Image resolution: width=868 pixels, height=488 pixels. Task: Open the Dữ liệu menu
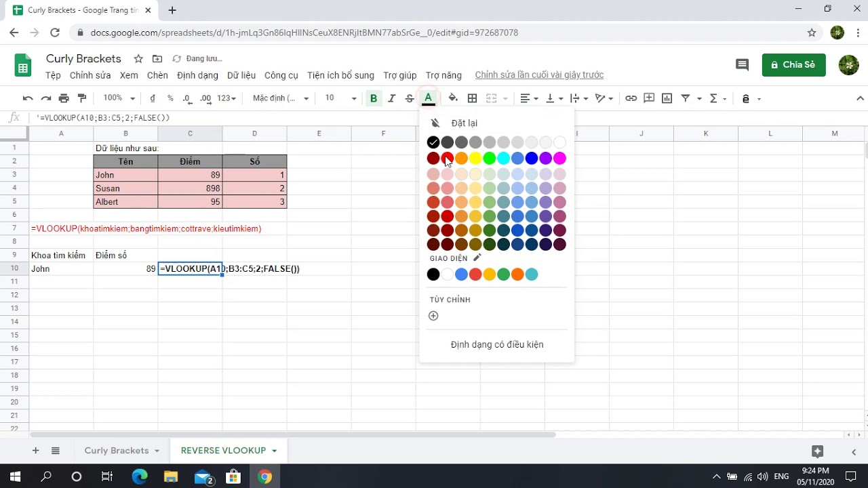[x=241, y=75]
